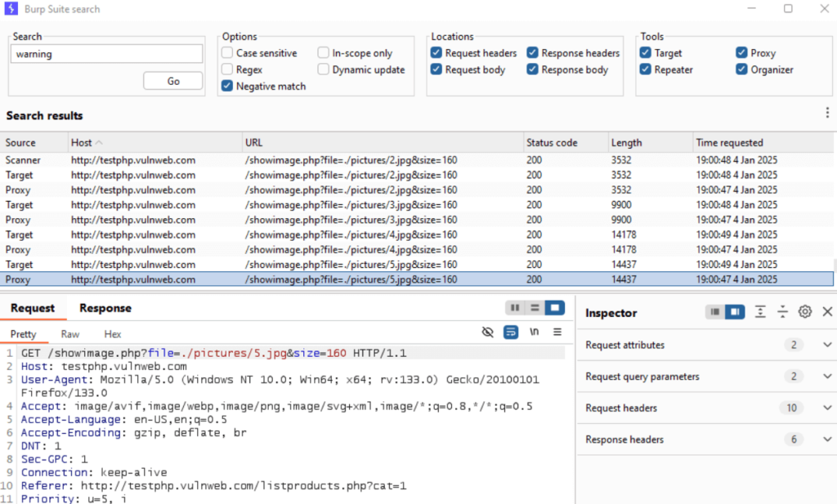Click the 'Host: testphp.vulnweb.com' request line
Viewport: 837px width, 504px height.
coord(104,367)
